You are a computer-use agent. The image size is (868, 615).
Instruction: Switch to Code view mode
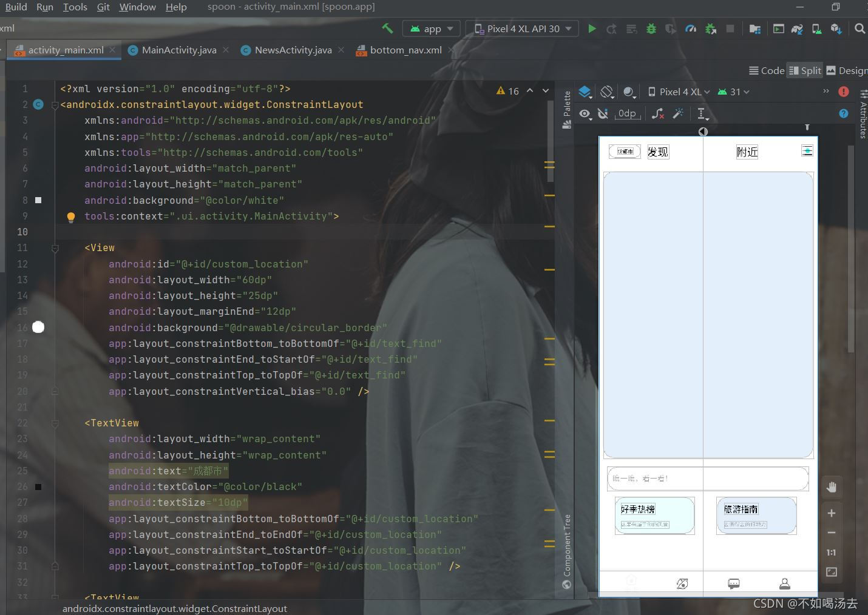767,70
